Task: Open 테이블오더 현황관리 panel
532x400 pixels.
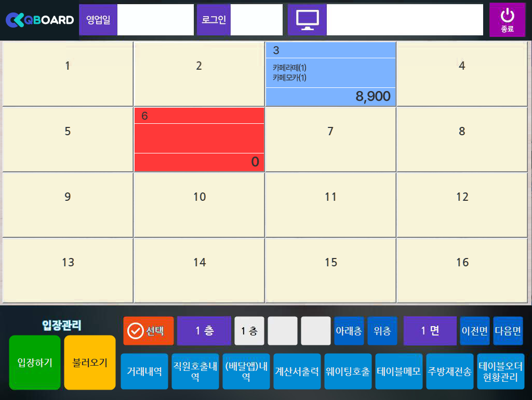Action: [501, 371]
